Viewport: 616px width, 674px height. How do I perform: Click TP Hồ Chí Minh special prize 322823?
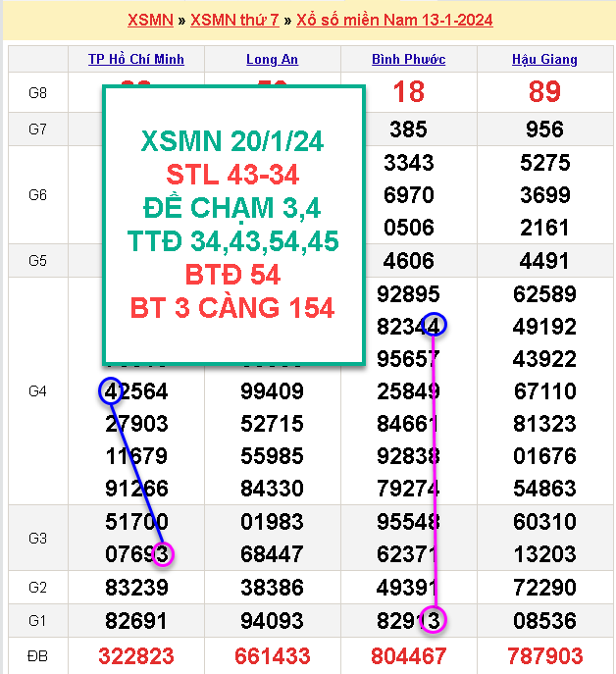[x=136, y=656]
